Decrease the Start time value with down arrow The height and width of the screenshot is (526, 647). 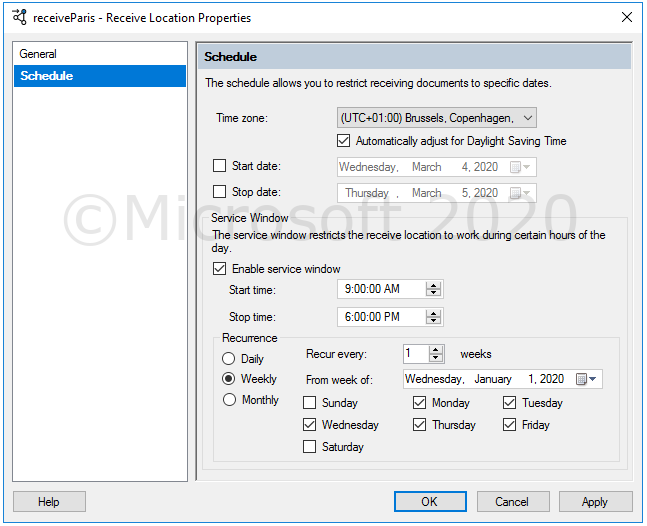coord(433,292)
